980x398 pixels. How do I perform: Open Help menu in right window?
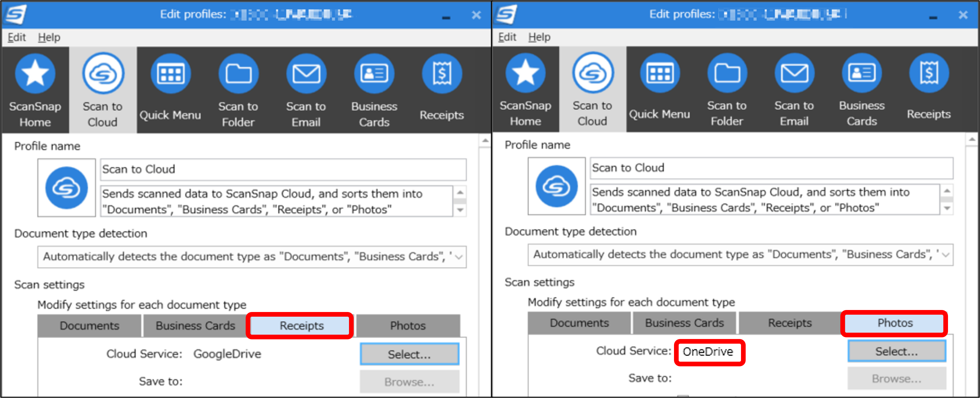(539, 37)
